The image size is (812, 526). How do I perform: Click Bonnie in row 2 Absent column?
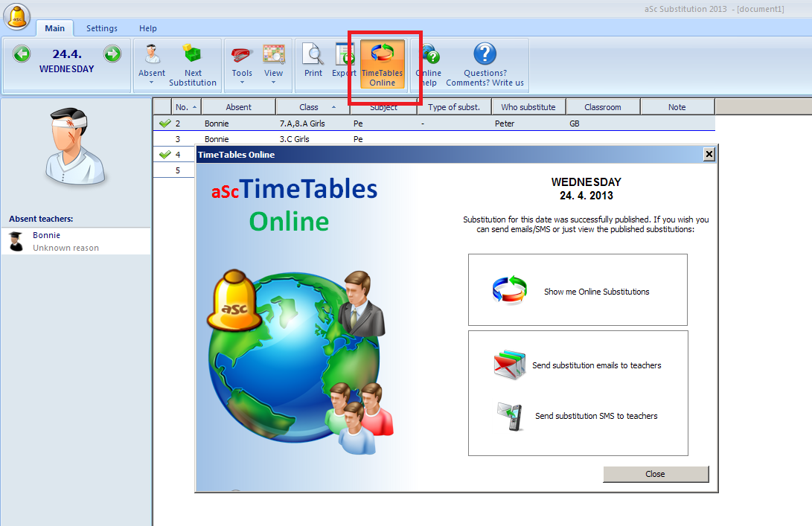point(217,124)
